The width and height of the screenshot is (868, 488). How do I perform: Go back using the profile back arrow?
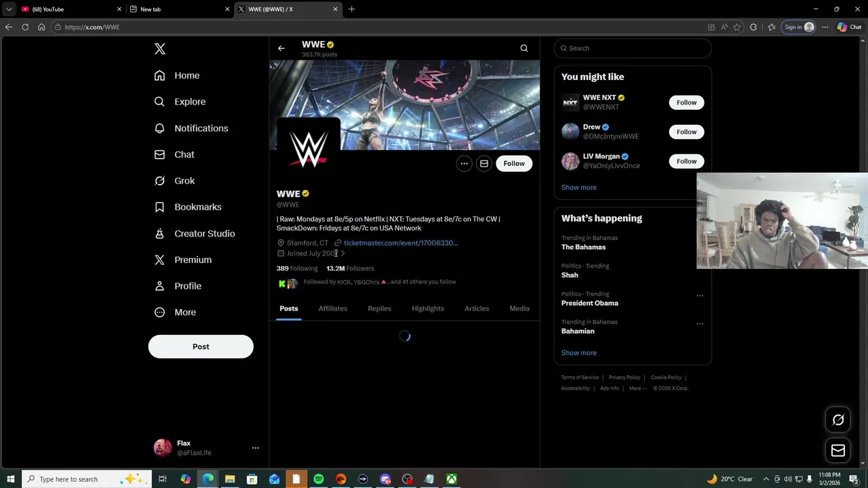[x=281, y=48]
